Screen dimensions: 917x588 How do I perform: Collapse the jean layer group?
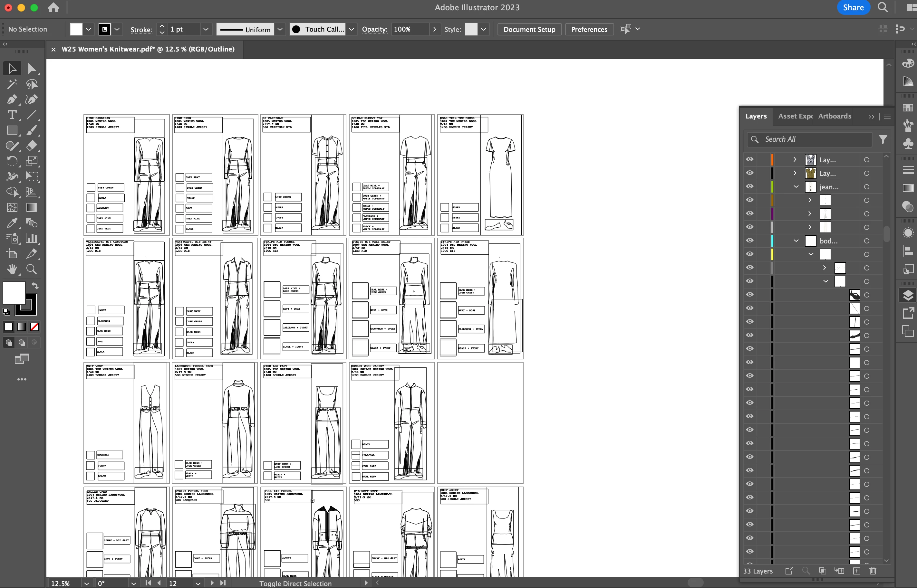[796, 187]
